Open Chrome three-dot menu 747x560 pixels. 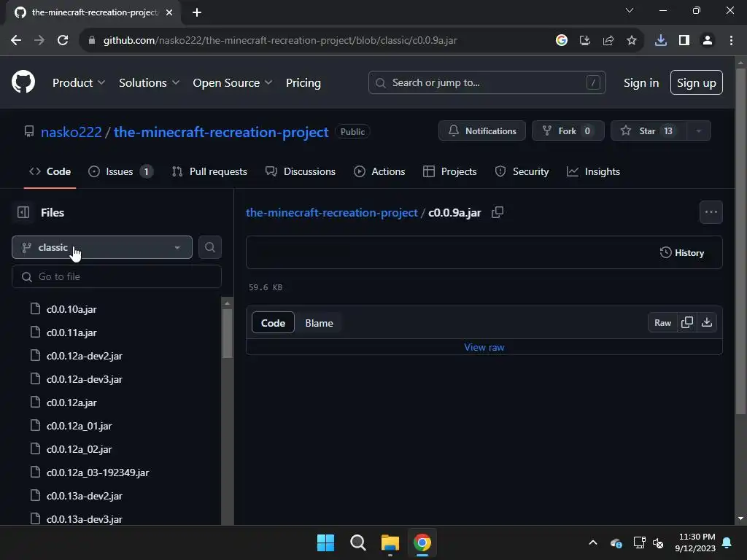pyautogui.click(x=731, y=41)
